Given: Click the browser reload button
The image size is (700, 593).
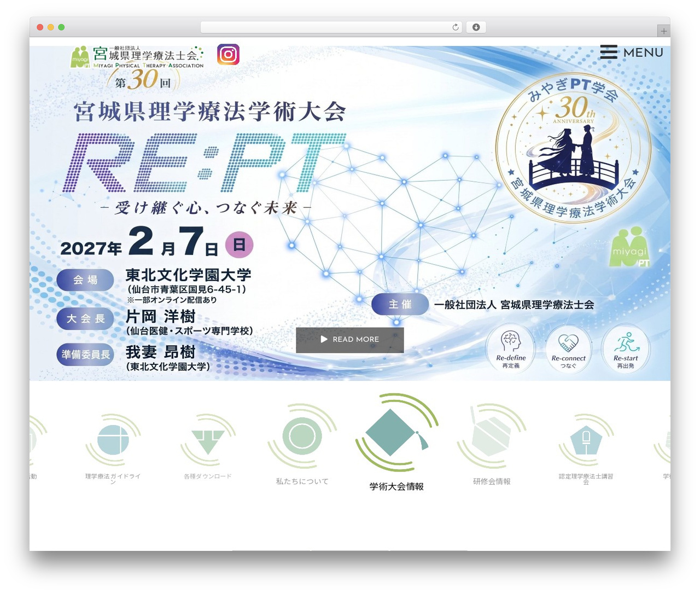Looking at the screenshot, I should tap(456, 27).
